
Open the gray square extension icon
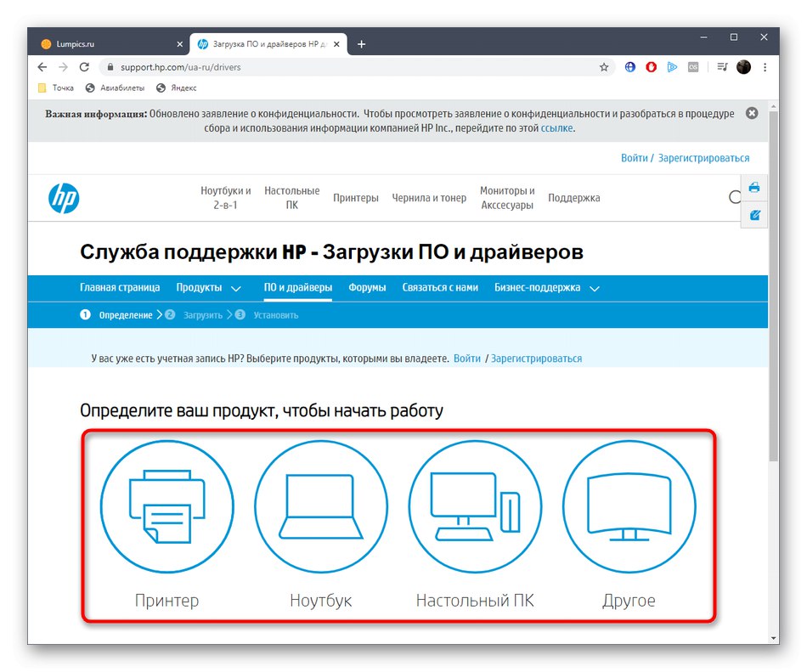(x=693, y=67)
